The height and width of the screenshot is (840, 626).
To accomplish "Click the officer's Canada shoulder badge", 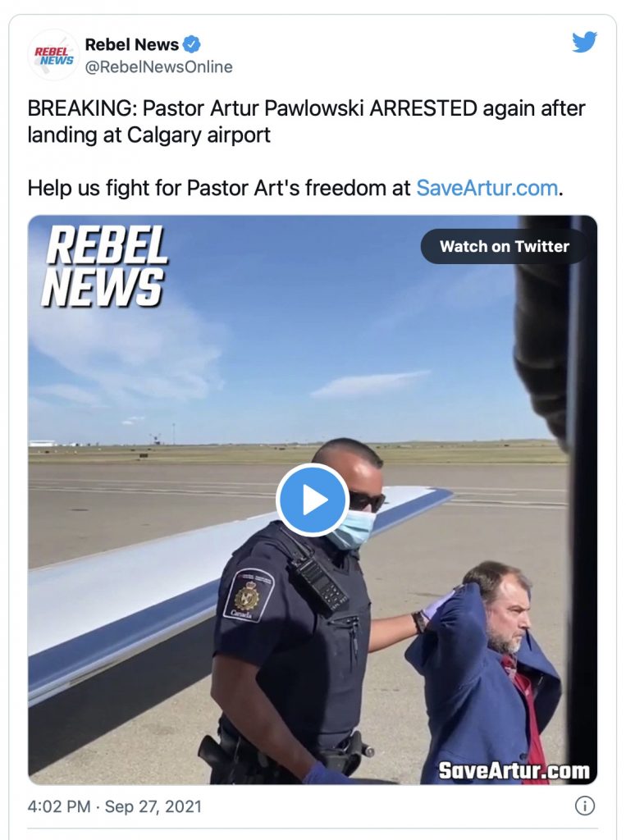I will click(x=248, y=595).
